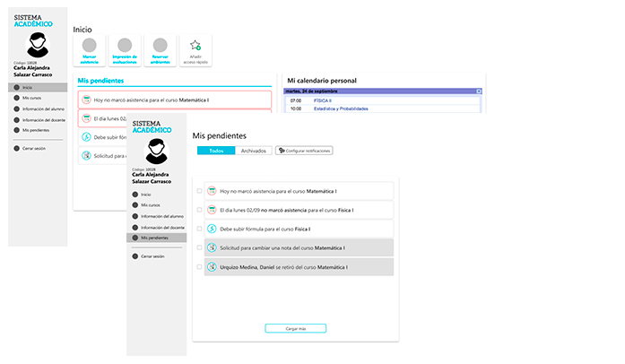Open the FÍSICA II calendar event link
Image resolution: width=625 pixels, height=364 pixels.
323,100
